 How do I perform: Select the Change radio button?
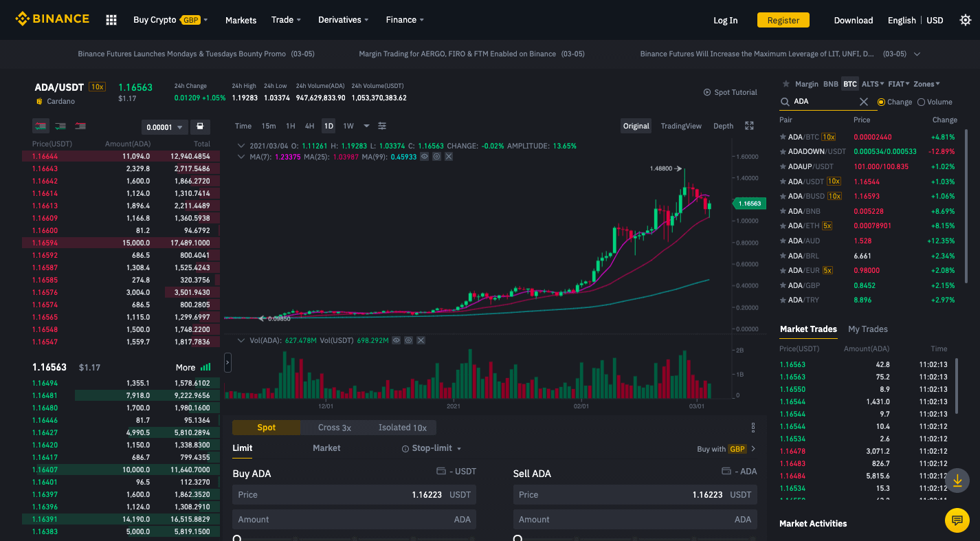click(x=881, y=102)
